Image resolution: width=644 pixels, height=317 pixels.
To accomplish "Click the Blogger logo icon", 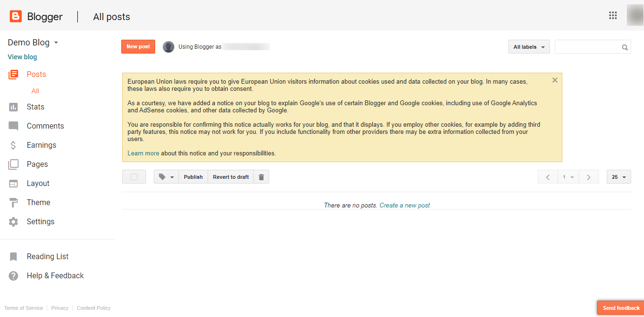I will click(16, 17).
